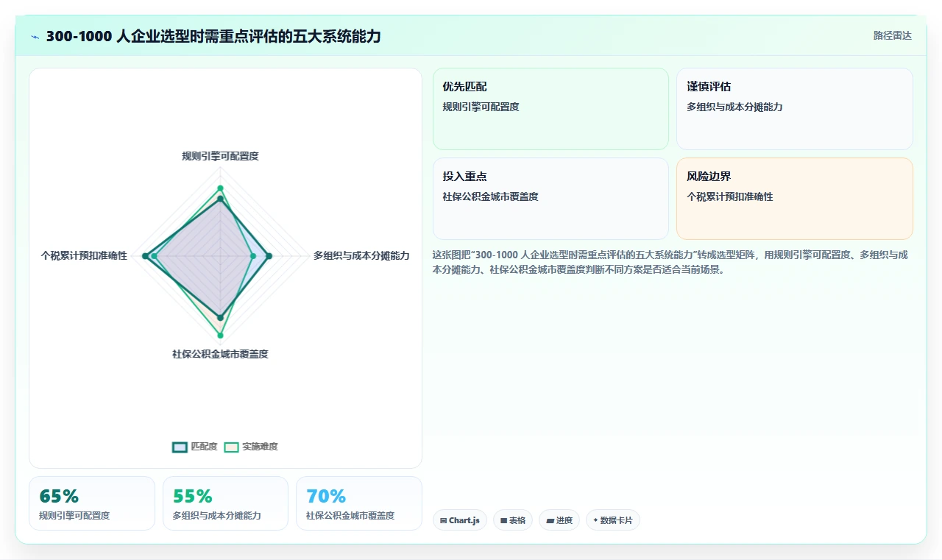Toggle the 实施难度 legend swatch
Screen dimensions: 942x560
[232, 447]
